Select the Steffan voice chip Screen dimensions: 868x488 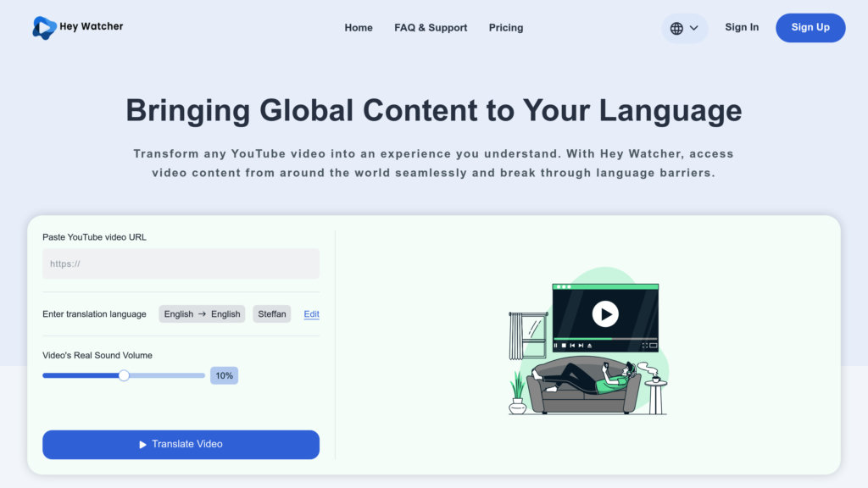click(272, 313)
